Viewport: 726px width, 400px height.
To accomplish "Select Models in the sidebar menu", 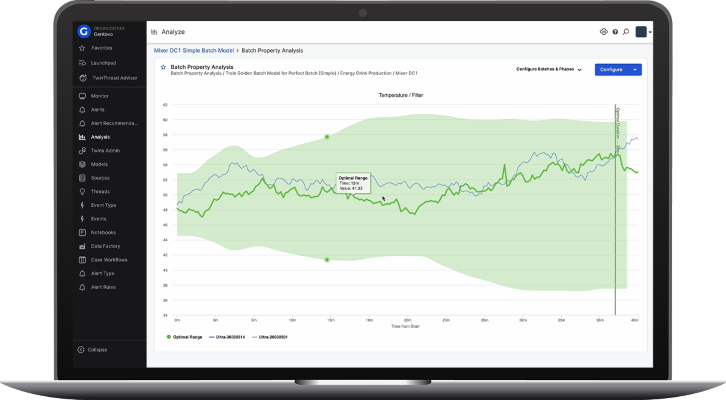I will tap(100, 163).
